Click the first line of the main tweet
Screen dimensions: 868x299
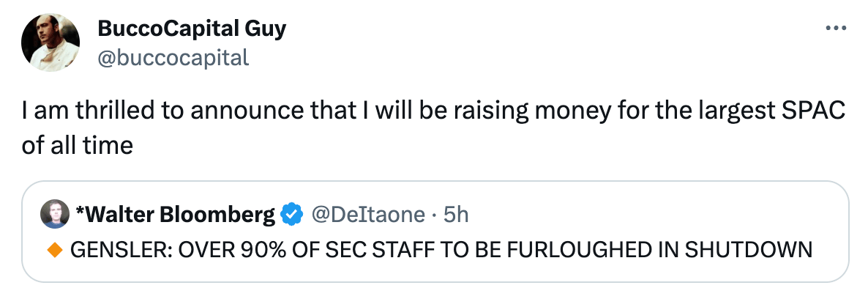tap(433, 112)
